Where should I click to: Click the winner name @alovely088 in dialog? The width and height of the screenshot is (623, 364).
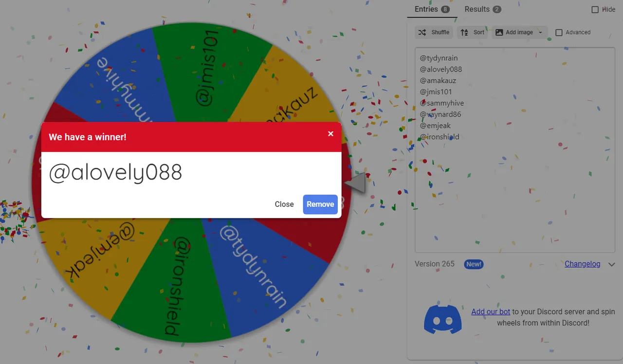pos(115,173)
